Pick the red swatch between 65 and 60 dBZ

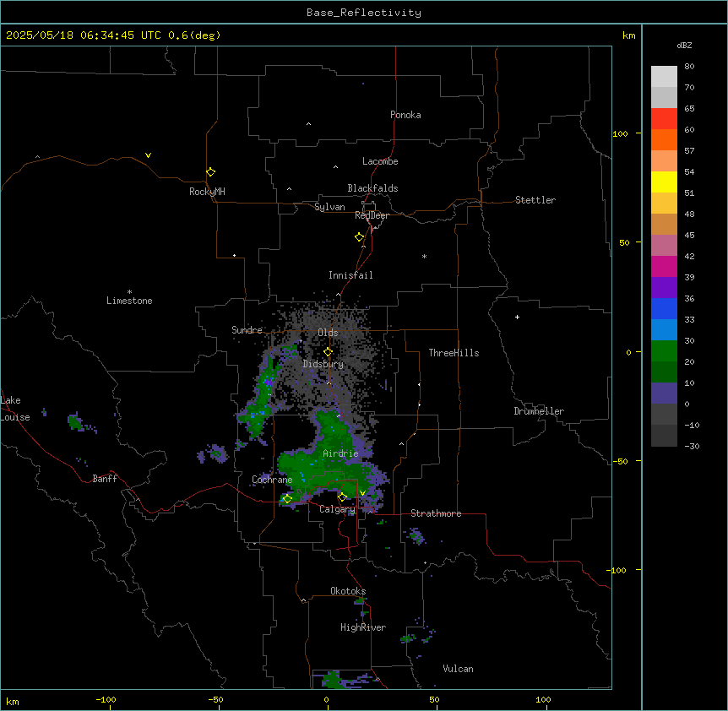664,119
